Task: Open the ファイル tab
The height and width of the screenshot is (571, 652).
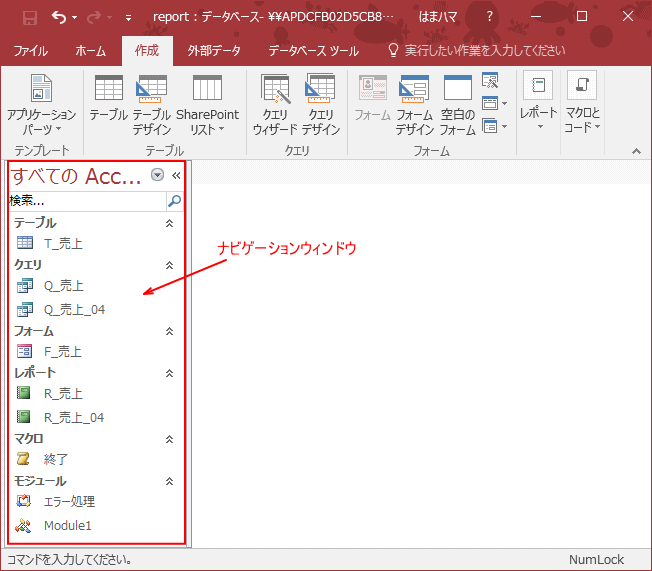Action: pos(31,51)
